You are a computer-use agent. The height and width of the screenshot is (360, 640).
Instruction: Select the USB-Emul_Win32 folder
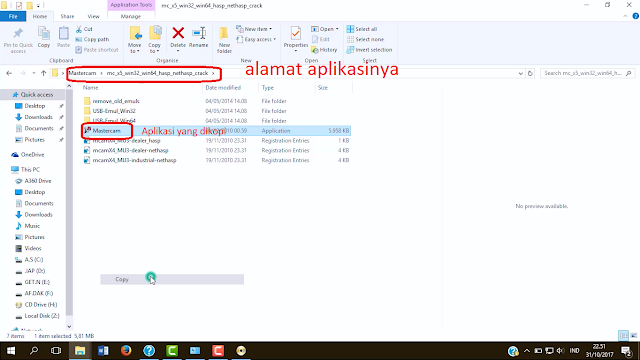(114, 111)
